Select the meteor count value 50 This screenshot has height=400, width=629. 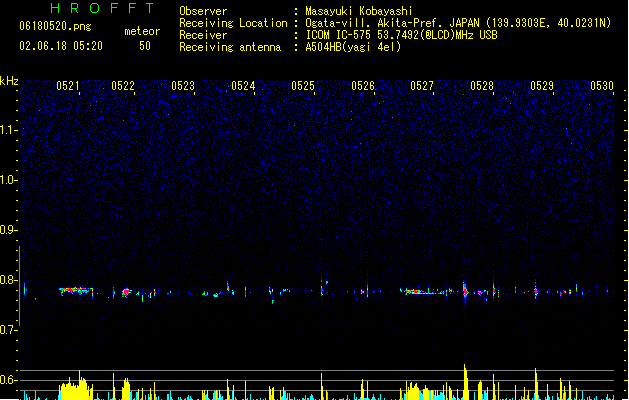(x=145, y=46)
